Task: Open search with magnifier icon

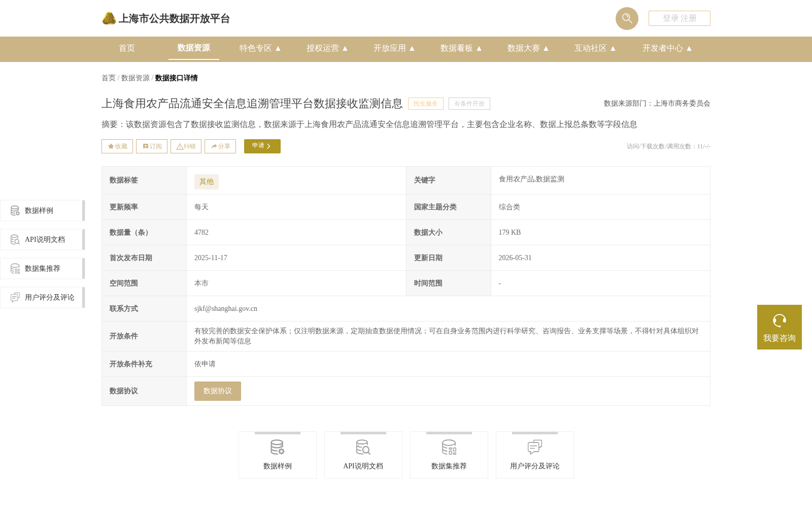Action: pos(627,18)
